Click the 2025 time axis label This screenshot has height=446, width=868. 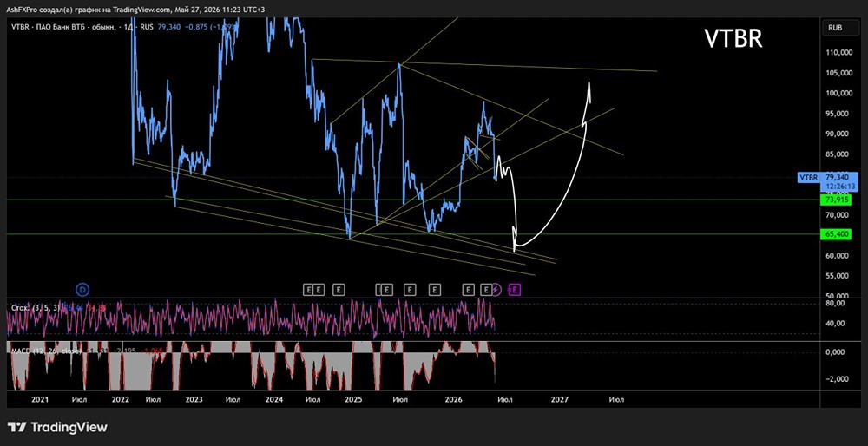(x=354, y=399)
